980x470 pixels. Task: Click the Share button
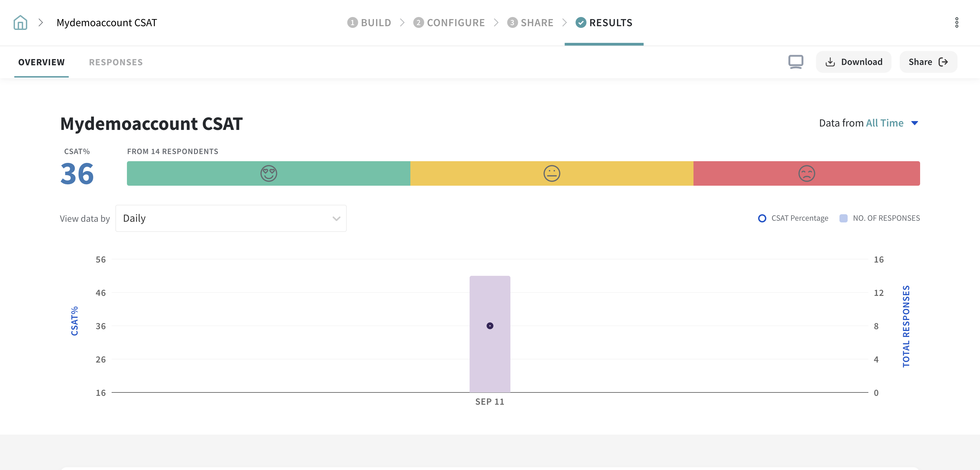tap(928, 62)
